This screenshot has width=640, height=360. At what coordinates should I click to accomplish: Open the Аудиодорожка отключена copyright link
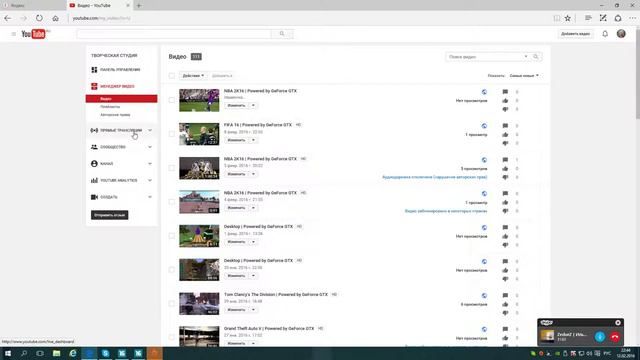[435, 177]
